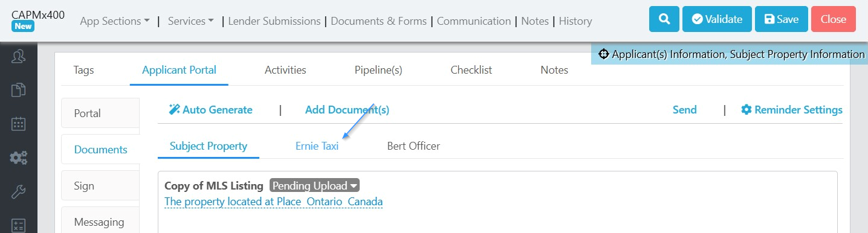Screen dimensions: 868x233
Task: Click the Validate button
Action: click(x=717, y=19)
